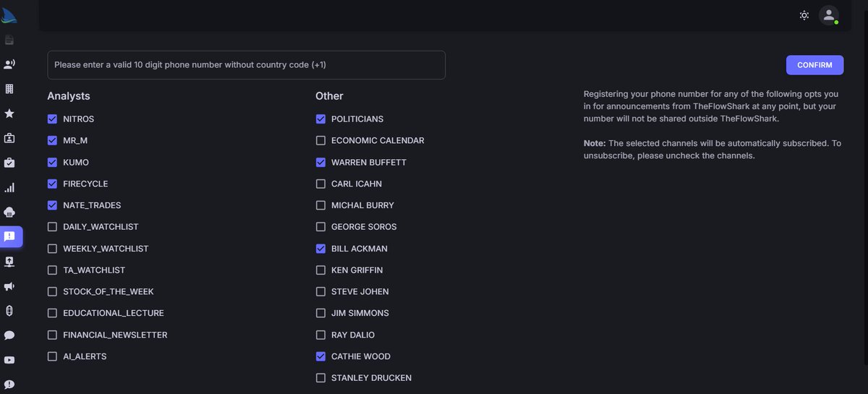Open the chat bubble icon in the sidebar
The image size is (868, 394).
pos(9,335)
